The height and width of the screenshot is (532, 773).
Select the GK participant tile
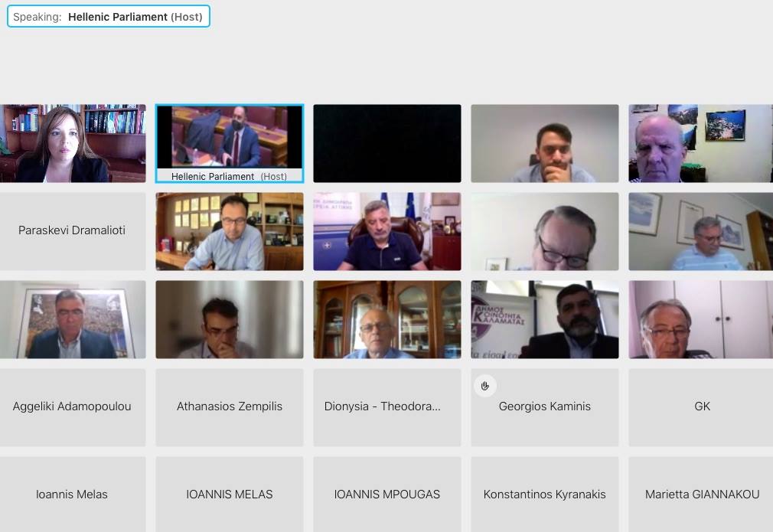[x=700, y=406]
